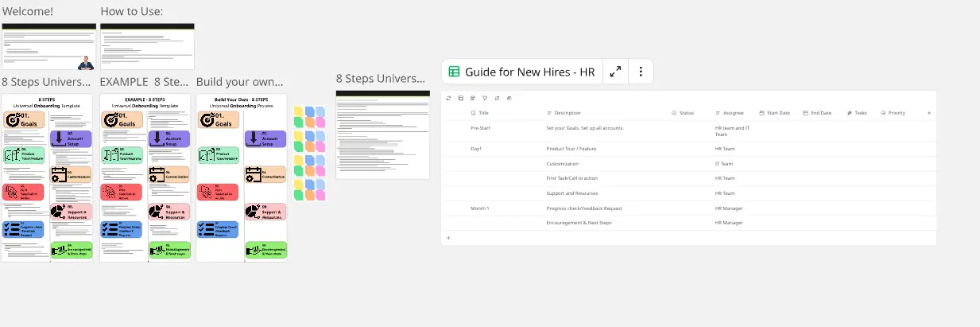This screenshot has height=327, width=980.
Task: Click 'Product Tour / Feature' description cell
Action: 571,149
